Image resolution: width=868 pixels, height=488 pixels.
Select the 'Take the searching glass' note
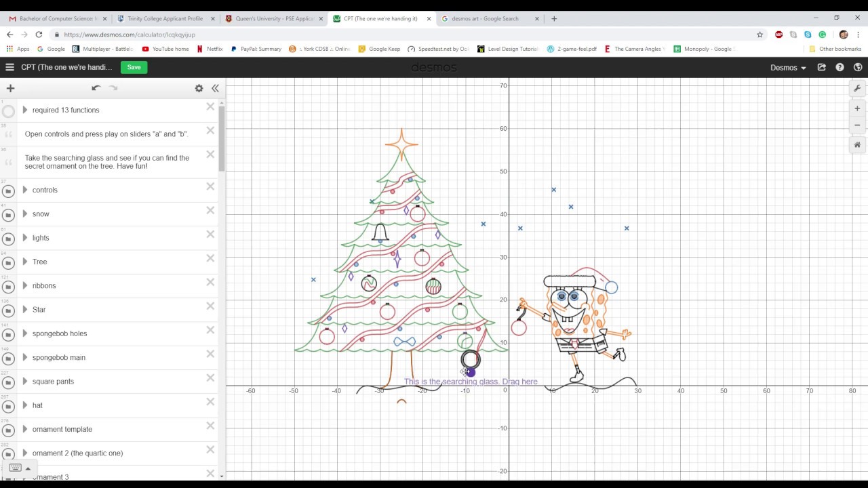pyautogui.click(x=112, y=161)
